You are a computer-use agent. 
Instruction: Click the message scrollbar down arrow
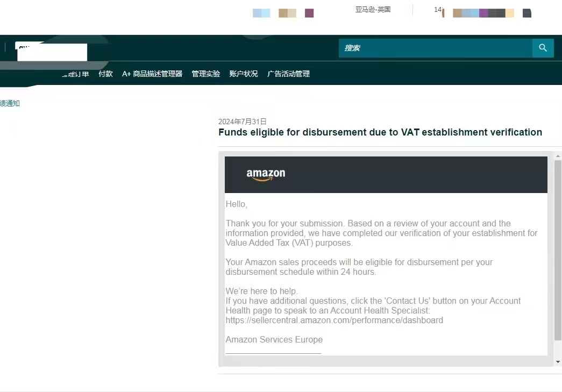pos(558,362)
